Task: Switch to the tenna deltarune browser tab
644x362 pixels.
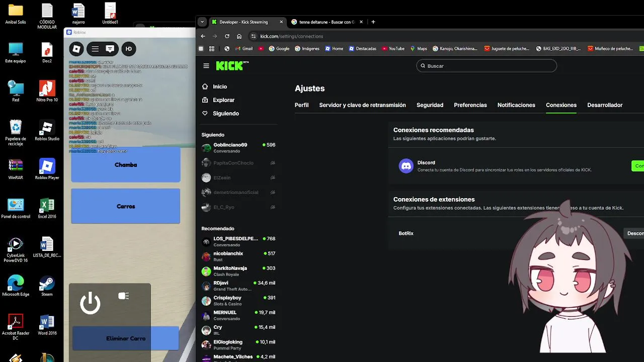Action: (327, 22)
